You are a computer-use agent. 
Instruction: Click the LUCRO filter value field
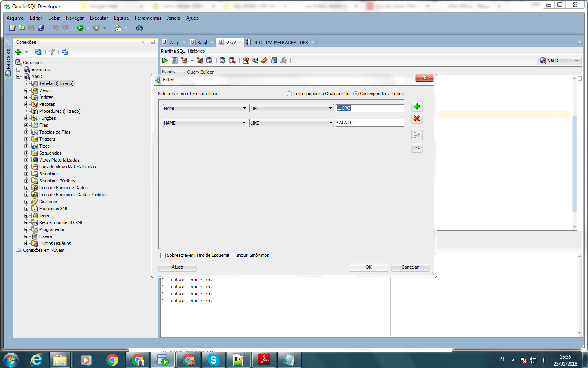[x=370, y=108]
